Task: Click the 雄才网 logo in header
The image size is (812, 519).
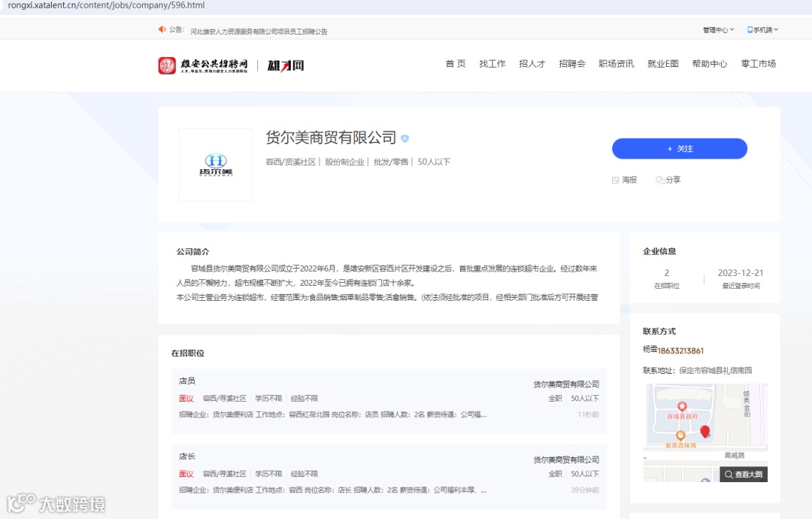Action: (x=286, y=65)
